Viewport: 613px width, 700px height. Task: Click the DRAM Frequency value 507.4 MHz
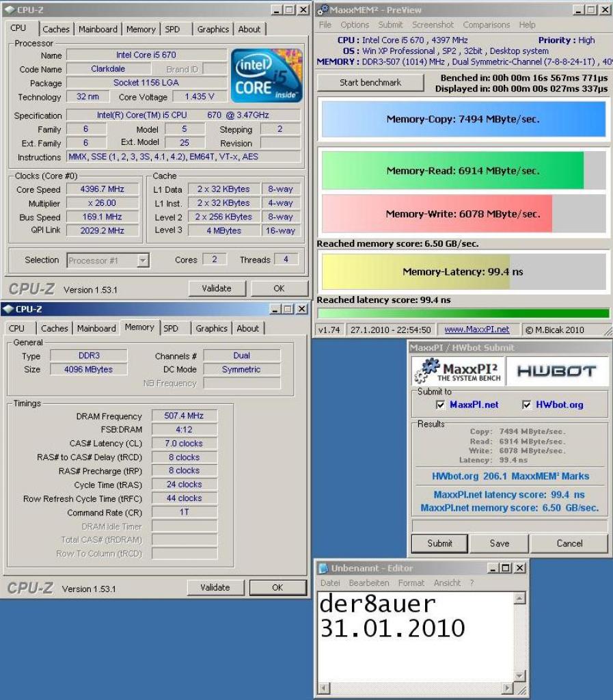(x=185, y=416)
